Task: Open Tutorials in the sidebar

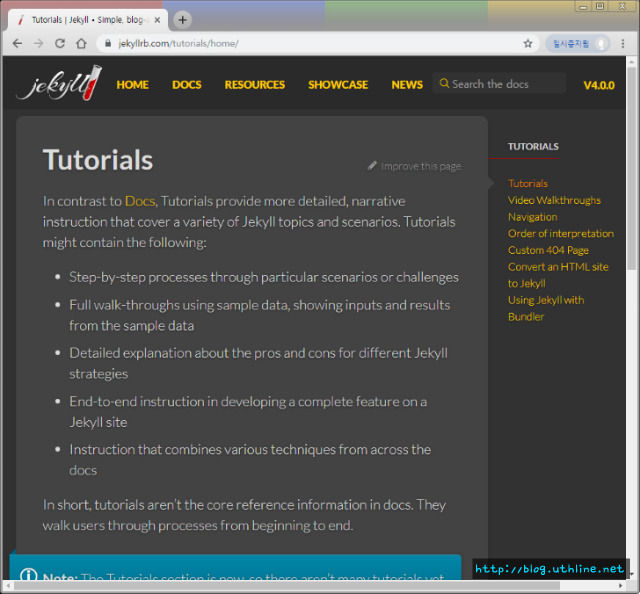Action: pos(528,183)
